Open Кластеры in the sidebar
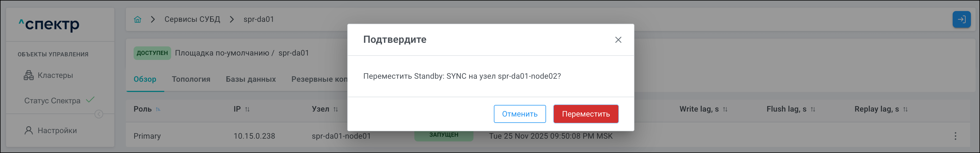Image resolution: width=980 pixels, height=153 pixels. pos(55,75)
